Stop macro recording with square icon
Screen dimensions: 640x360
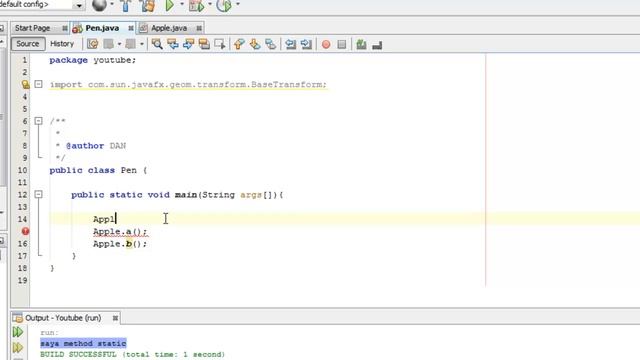(x=342, y=44)
